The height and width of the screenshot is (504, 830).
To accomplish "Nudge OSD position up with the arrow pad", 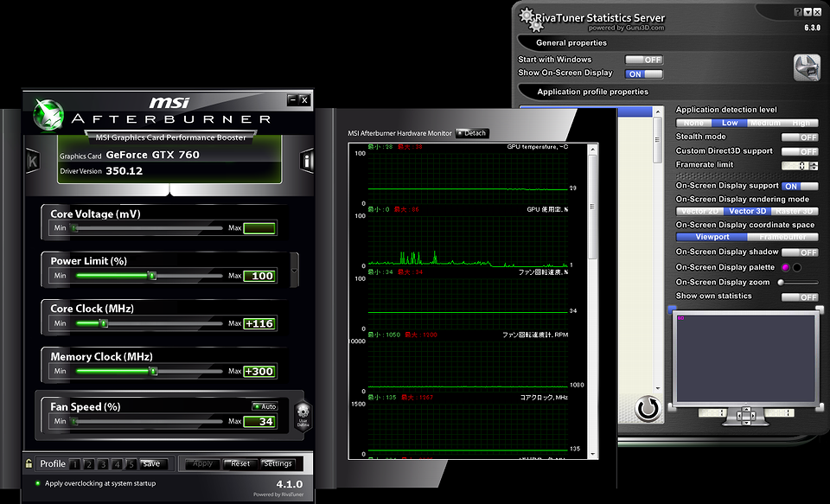I will coord(746,408).
